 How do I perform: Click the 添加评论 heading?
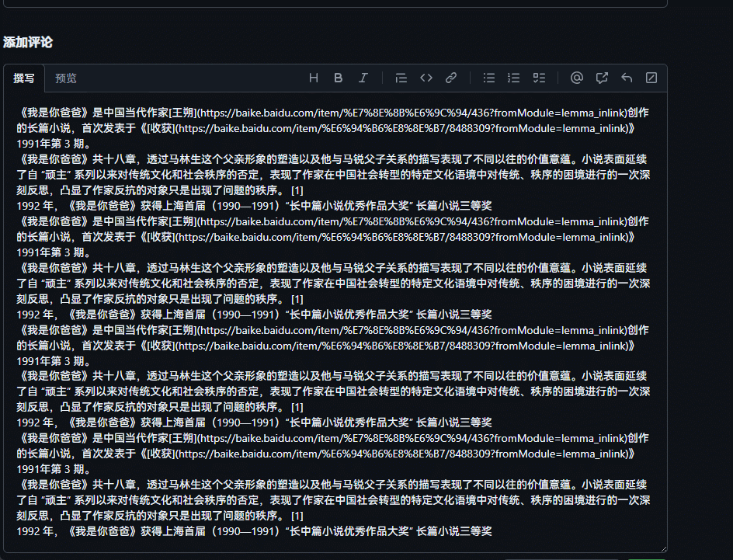[x=28, y=42]
